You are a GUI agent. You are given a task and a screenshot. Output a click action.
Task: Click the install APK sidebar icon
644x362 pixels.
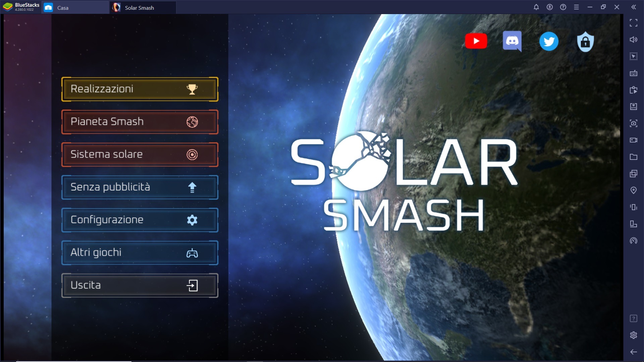coord(634,107)
